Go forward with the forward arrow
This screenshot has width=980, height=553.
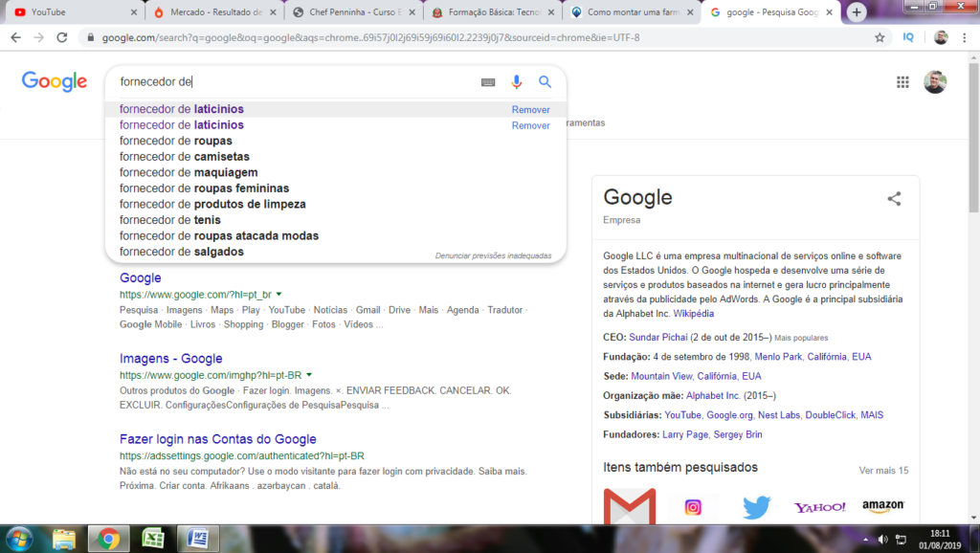coord(38,37)
